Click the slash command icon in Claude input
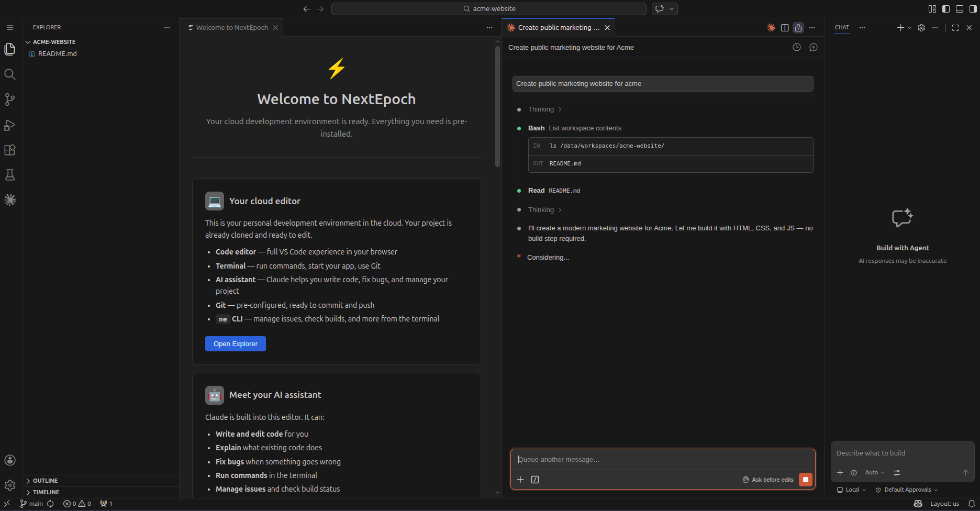This screenshot has width=980, height=511. pos(535,480)
